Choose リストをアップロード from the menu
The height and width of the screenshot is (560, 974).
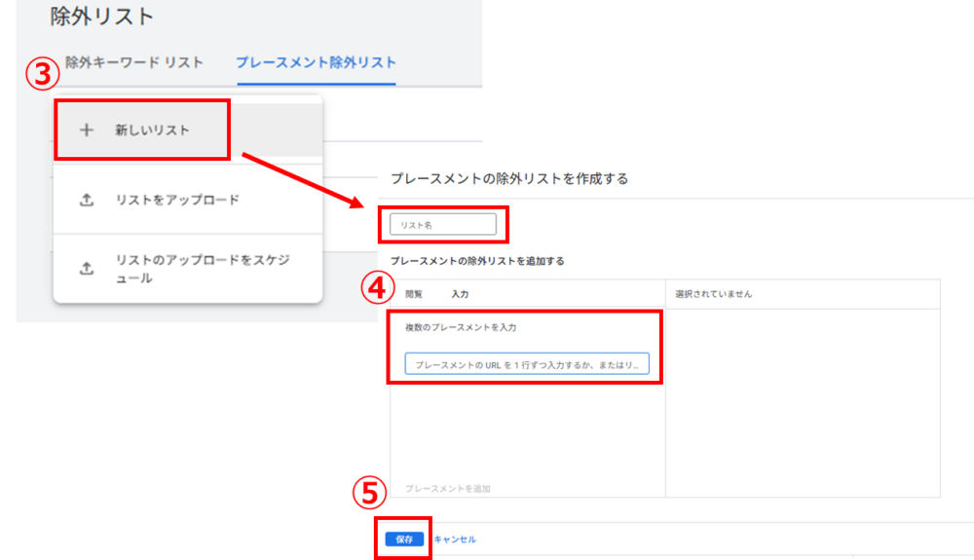177,200
